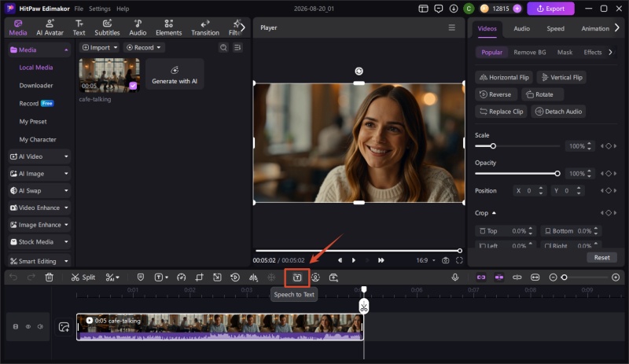Image resolution: width=629 pixels, height=364 pixels.
Task: Click the Speech to Text toolbar icon
Action: pyautogui.click(x=297, y=278)
